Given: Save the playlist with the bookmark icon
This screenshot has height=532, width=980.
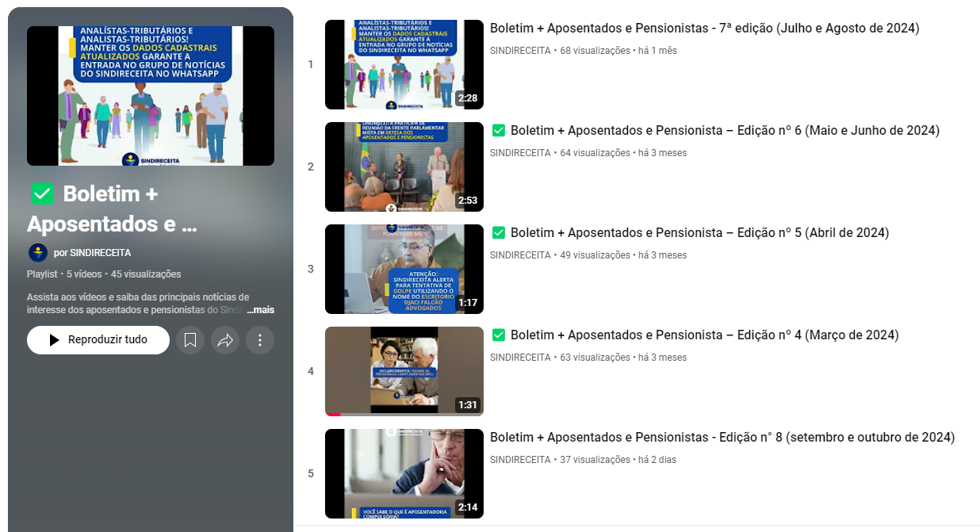Looking at the screenshot, I should pyautogui.click(x=190, y=340).
